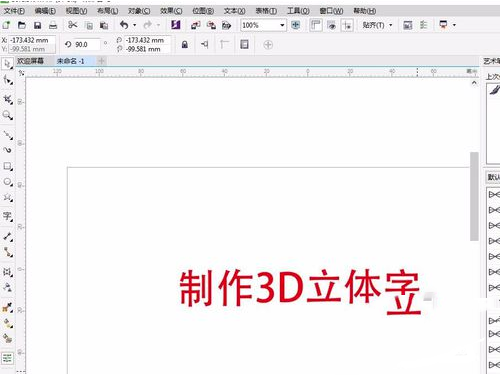Toggle the Show guidelines button
Viewport: 501px width, 377px height.
point(347,25)
